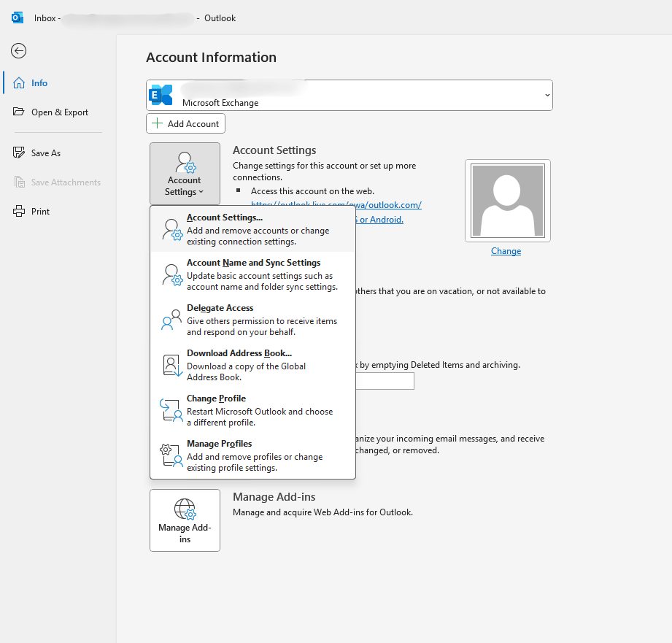Click the Outlook icon in the title bar
672x643 pixels.
pyautogui.click(x=16, y=18)
